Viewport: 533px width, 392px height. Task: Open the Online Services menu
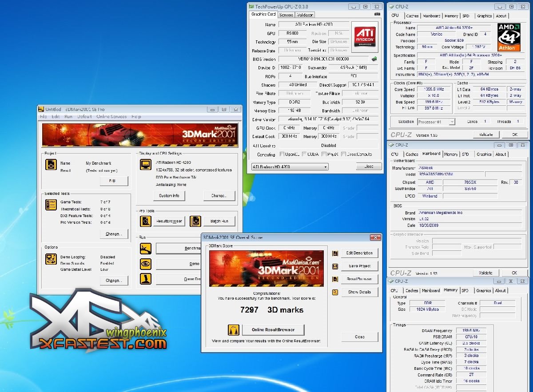point(111,117)
